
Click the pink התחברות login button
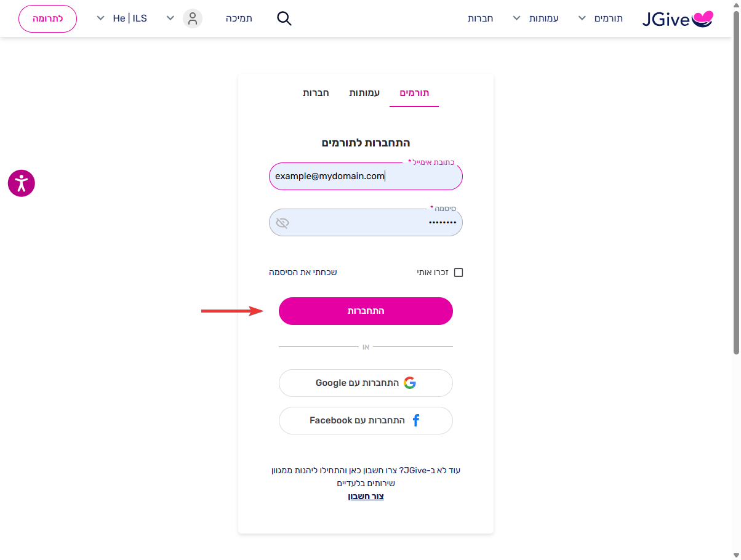pyautogui.click(x=366, y=311)
